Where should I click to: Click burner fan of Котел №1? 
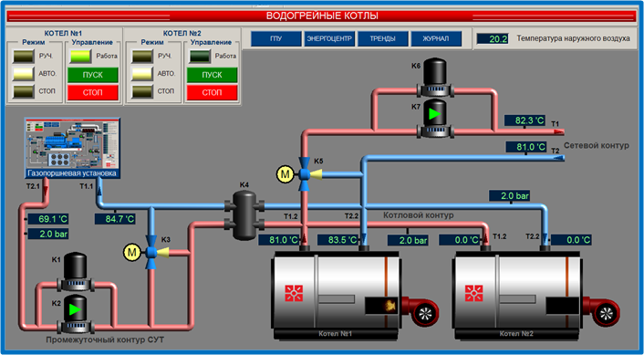pyautogui.click(x=421, y=312)
